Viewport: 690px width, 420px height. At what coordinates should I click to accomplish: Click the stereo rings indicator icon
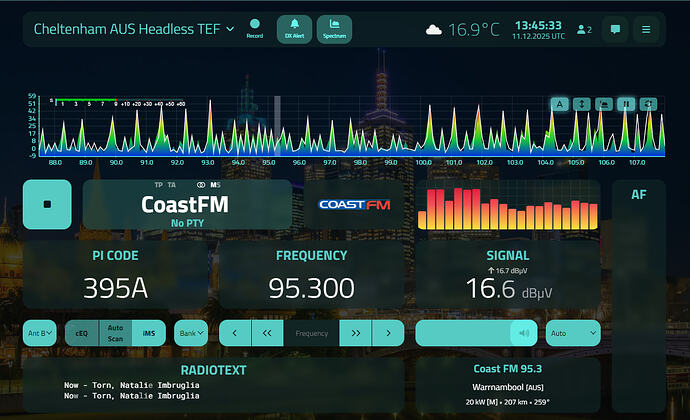[201, 185]
